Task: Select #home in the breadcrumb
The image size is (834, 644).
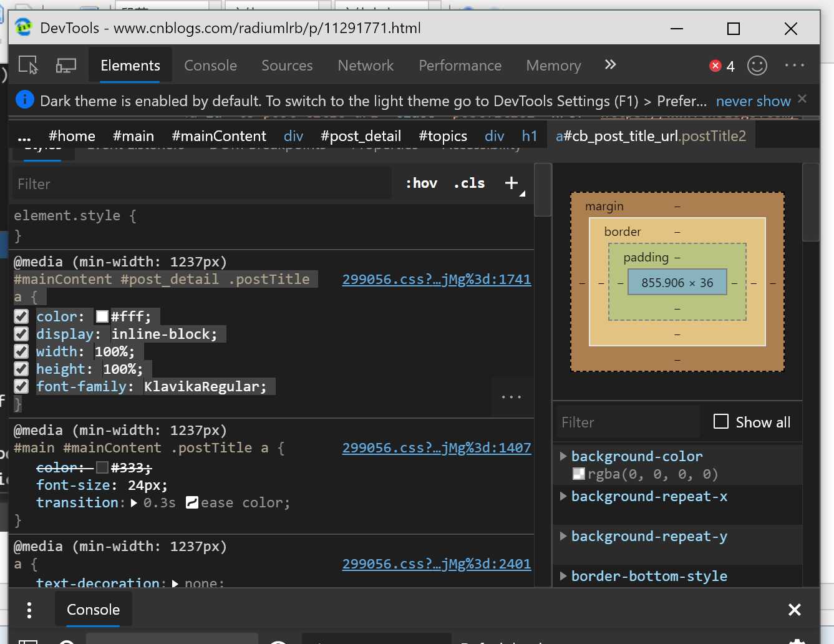Action: [x=72, y=136]
